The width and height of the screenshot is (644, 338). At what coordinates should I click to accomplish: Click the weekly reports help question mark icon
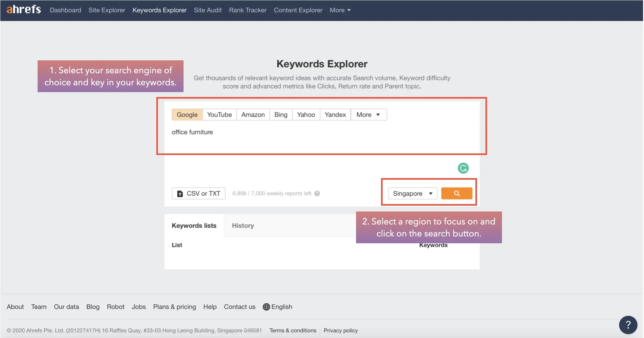[x=317, y=193]
